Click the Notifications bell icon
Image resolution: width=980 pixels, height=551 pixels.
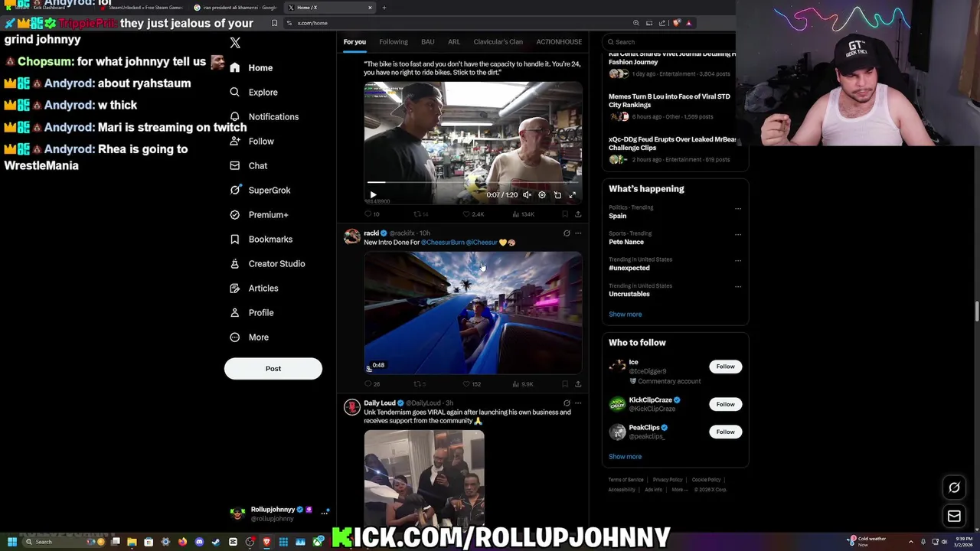pyautogui.click(x=235, y=116)
